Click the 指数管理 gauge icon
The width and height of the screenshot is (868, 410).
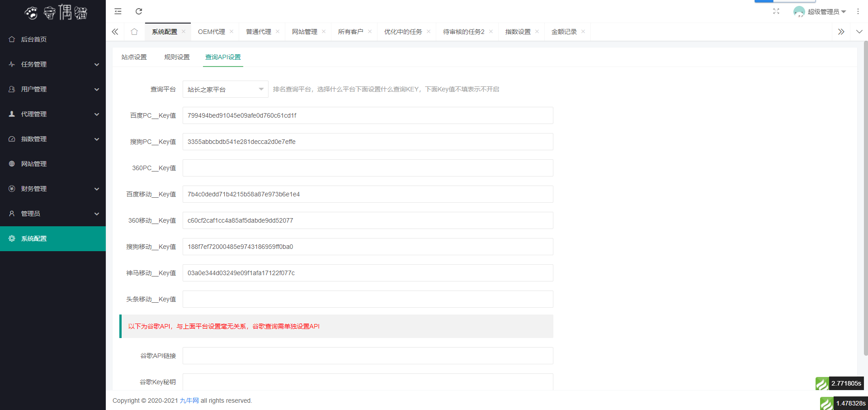coord(12,139)
